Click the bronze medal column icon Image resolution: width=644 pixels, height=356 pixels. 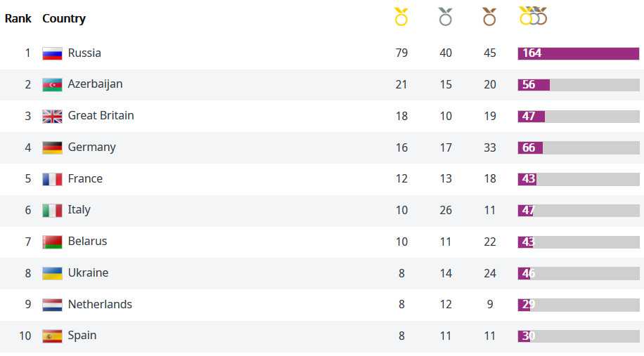pos(489,17)
